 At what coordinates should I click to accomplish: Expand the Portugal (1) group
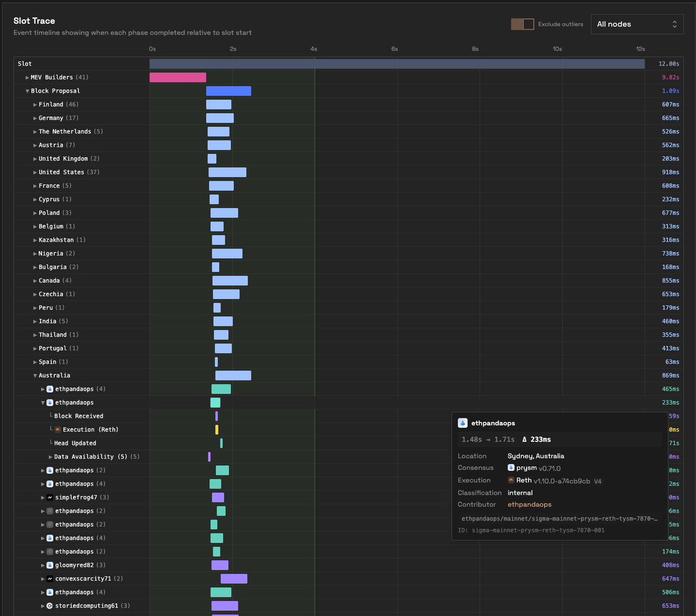point(35,349)
